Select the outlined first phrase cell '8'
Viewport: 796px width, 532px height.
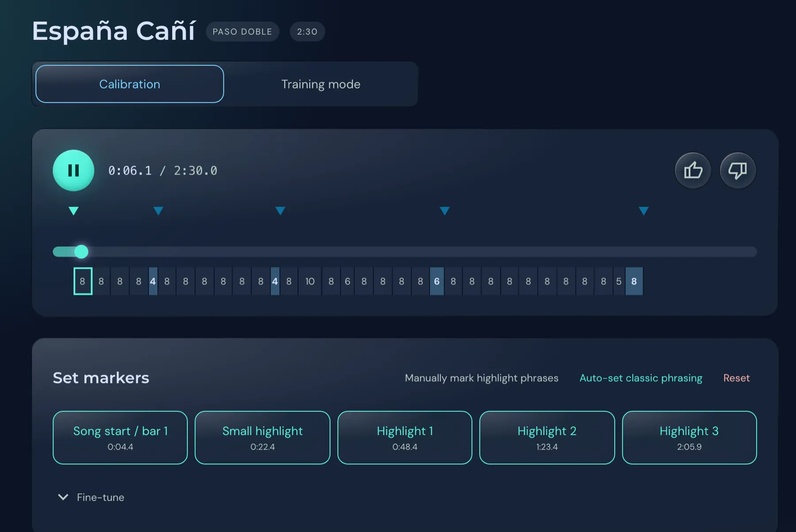click(x=83, y=281)
